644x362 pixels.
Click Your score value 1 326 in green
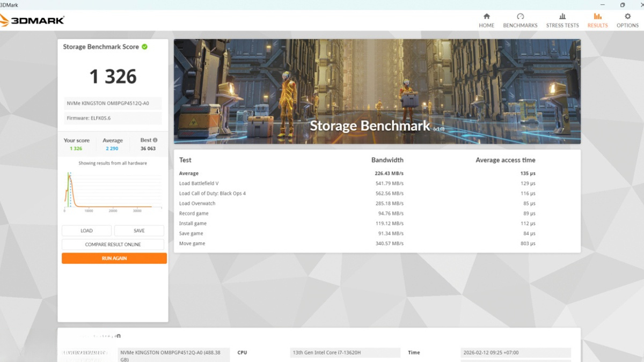click(x=76, y=149)
